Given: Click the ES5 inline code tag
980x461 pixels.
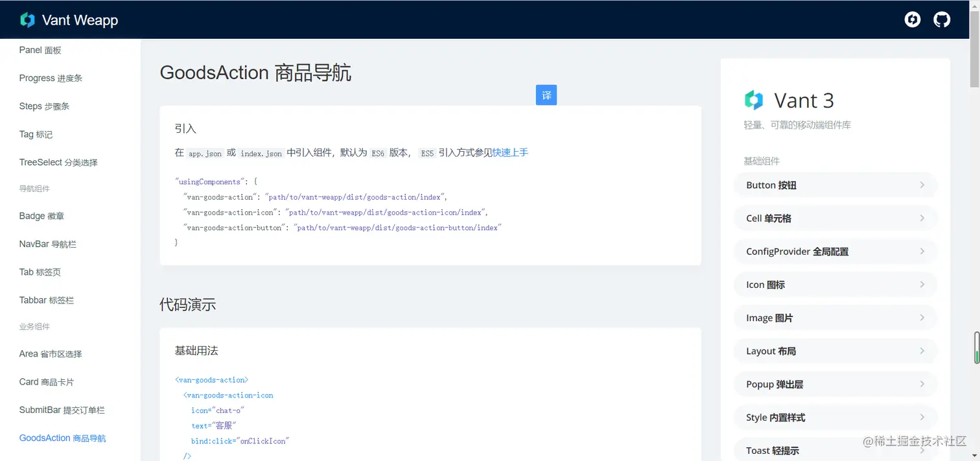Looking at the screenshot, I should click(427, 154).
